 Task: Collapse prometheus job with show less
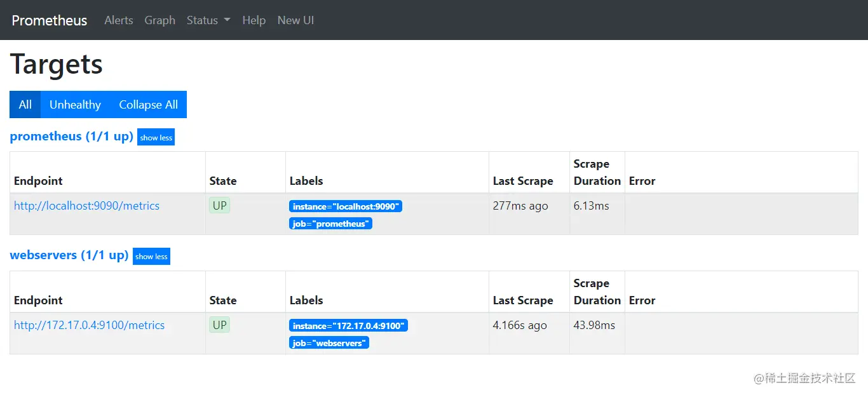point(156,137)
